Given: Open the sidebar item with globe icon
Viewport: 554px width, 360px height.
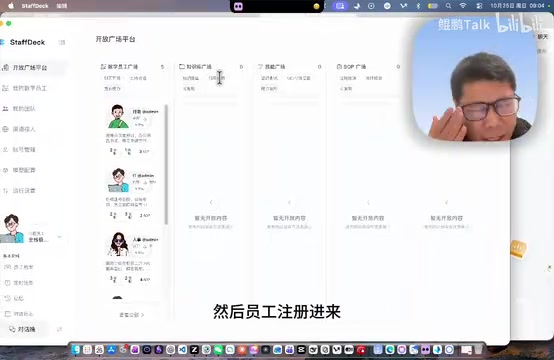Looking at the screenshot, I should coord(24,129).
